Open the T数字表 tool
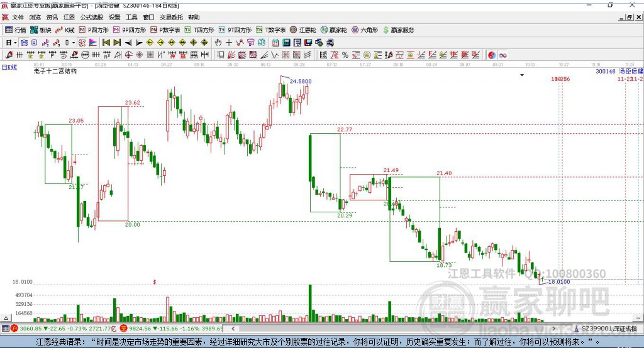This screenshot has height=348, width=644. tap(270, 30)
